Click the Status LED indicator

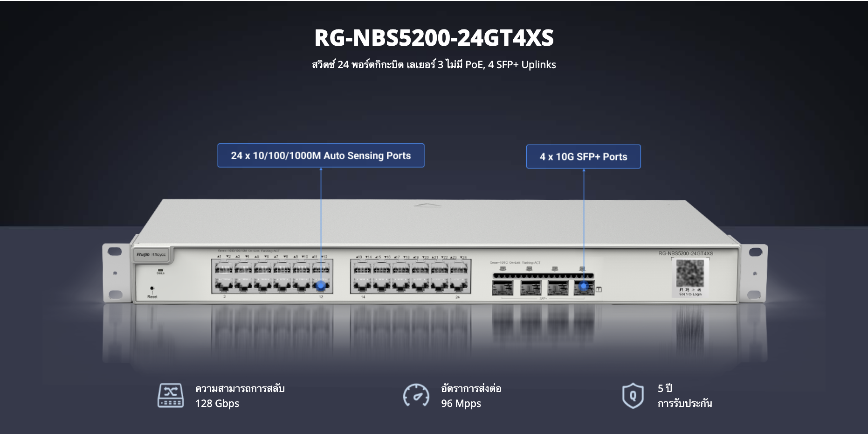[160, 270]
